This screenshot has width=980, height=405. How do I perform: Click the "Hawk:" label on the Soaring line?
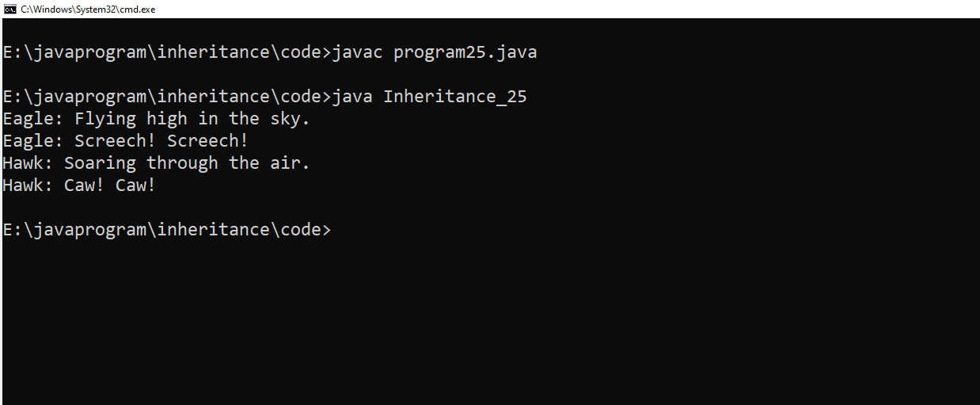coord(28,163)
